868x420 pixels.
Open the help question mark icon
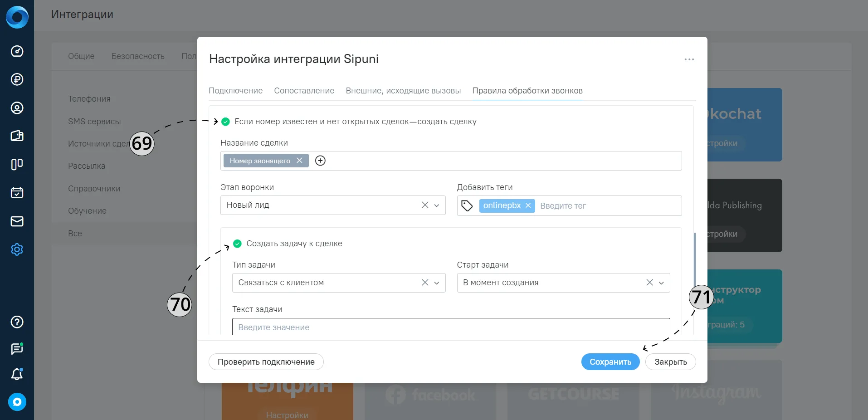click(17, 322)
